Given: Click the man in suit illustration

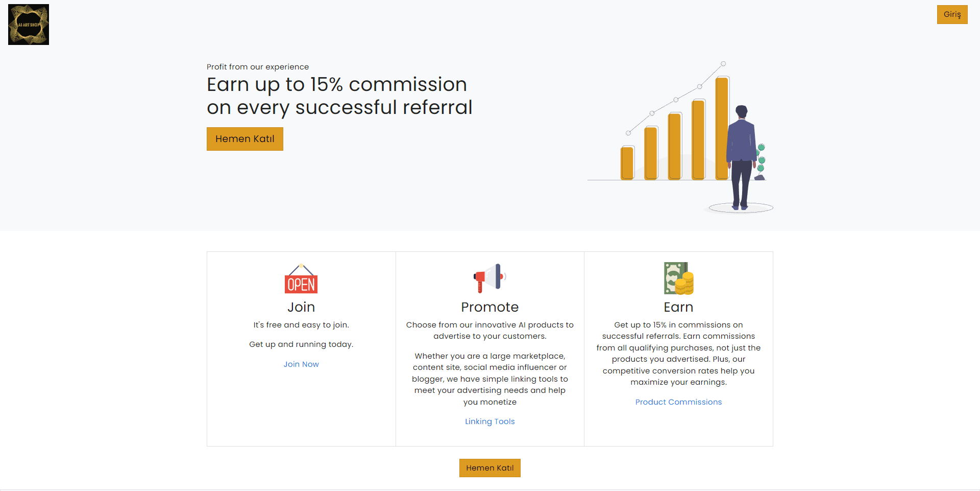Looking at the screenshot, I should [741, 158].
